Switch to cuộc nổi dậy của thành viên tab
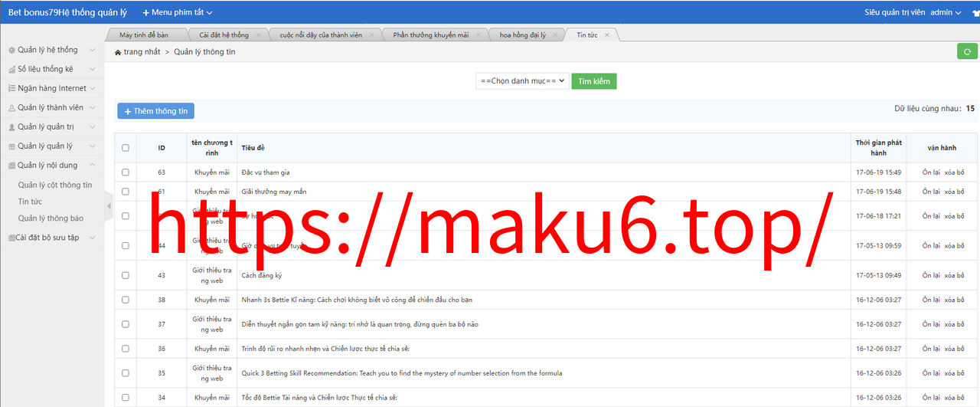Image resolution: width=980 pixels, height=407 pixels. tap(322, 35)
